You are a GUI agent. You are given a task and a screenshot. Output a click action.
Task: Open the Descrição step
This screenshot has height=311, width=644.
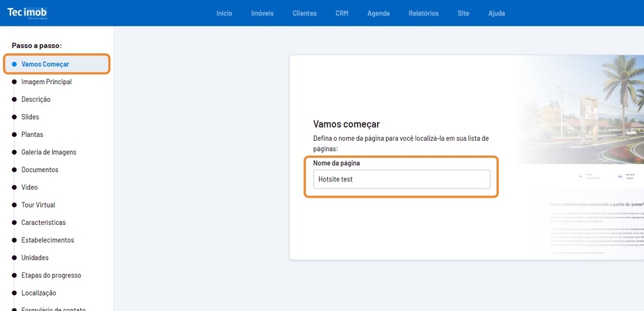[x=36, y=99]
